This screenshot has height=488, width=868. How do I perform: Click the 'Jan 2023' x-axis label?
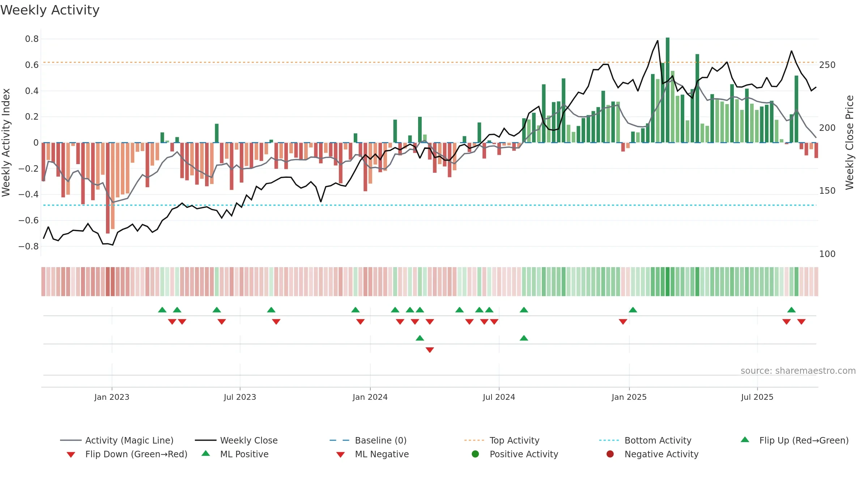[112, 397]
